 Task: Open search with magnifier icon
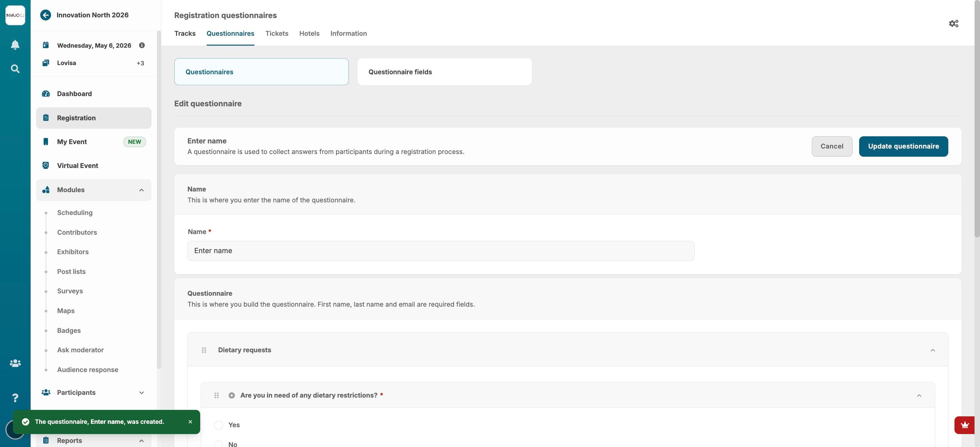15,69
